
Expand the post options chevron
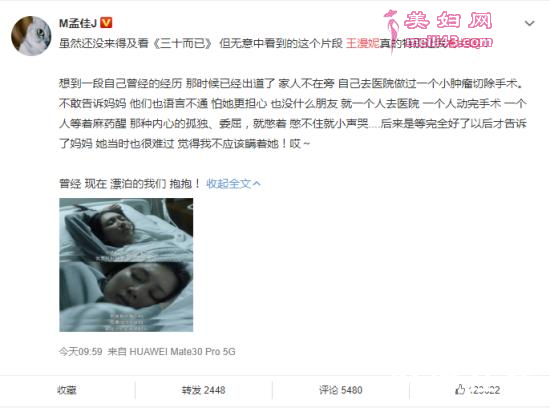pyautogui.click(x=529, y=24)
